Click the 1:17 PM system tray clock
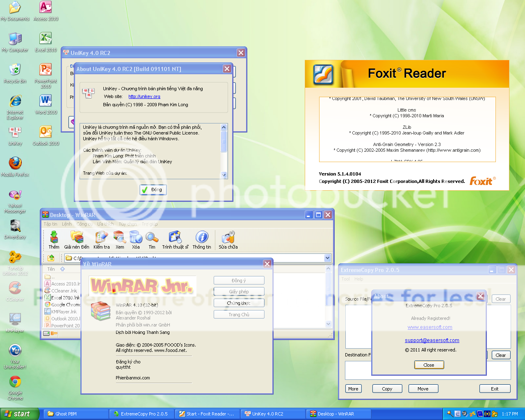 click(x=510, y=414)
